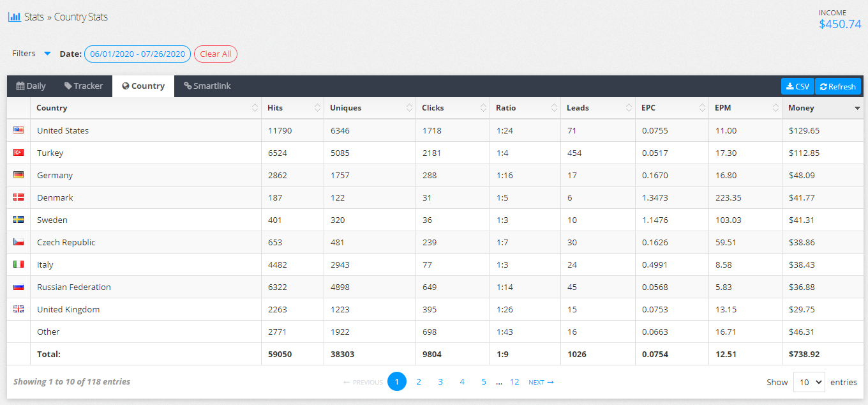Expand the Filters dropdown arrow
Viewport: 868px width, 405px height.
tap(47, 54)
